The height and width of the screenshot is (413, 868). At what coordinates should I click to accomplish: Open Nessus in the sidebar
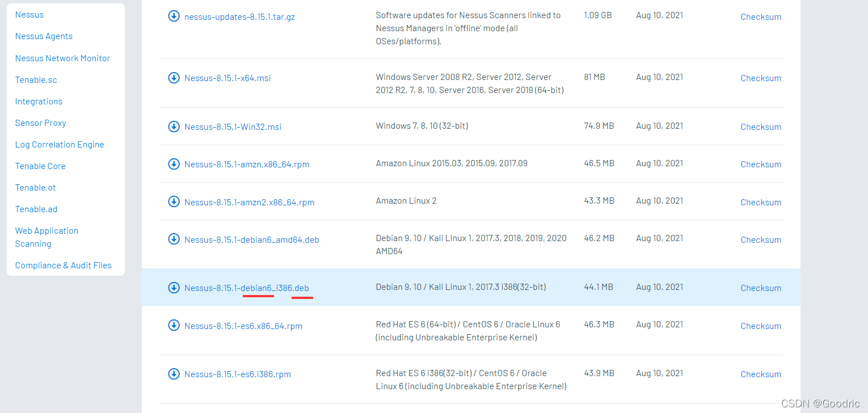click(30, 15)
